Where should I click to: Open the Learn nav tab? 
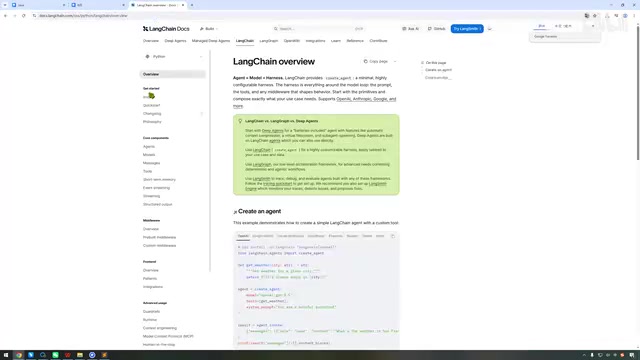point(336,41)
